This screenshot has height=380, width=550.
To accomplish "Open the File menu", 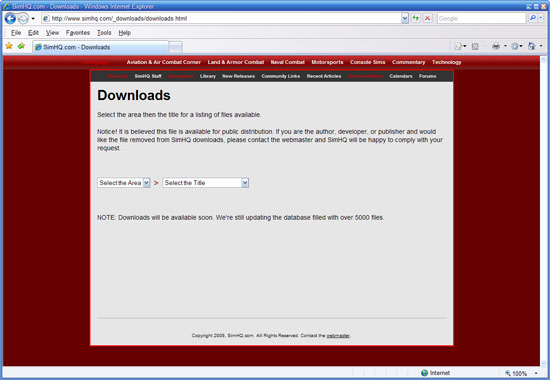I will click(x=16, y=33).
